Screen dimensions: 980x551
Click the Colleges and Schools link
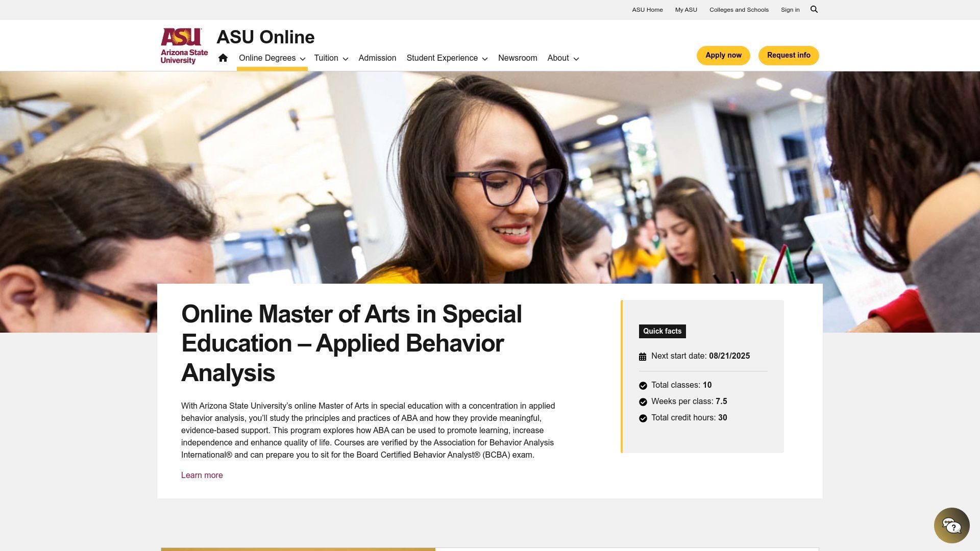tap(739, 10)
